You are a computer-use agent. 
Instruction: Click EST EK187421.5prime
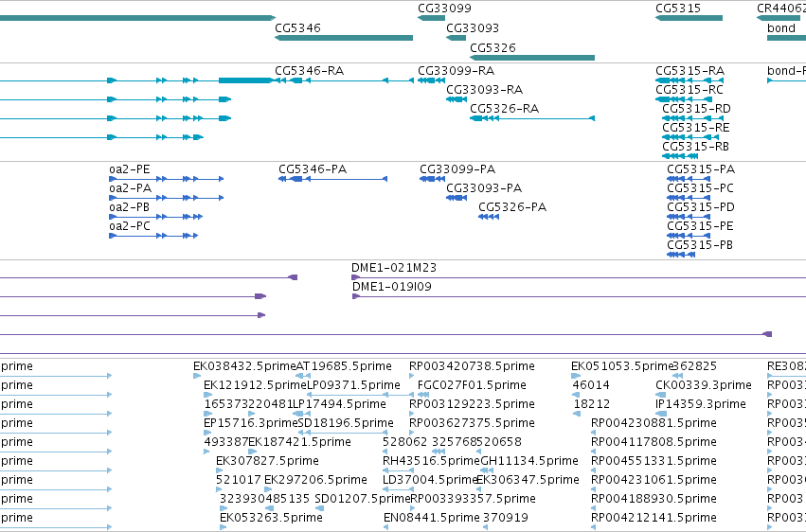point(252,452)
